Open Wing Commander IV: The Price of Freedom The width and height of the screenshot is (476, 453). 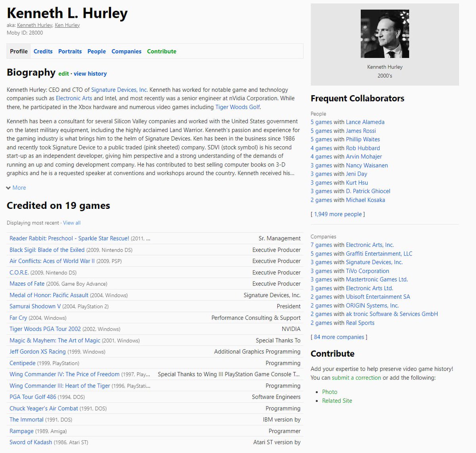point(64,374)
